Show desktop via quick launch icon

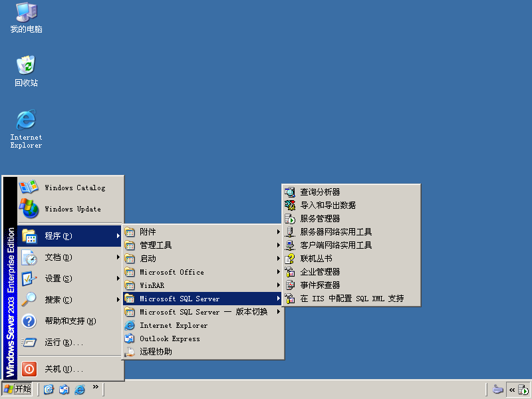[49, 389]
